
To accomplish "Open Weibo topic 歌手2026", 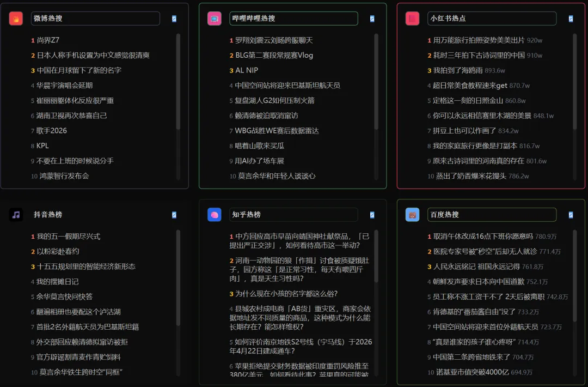I will click(x=51, y=131).
